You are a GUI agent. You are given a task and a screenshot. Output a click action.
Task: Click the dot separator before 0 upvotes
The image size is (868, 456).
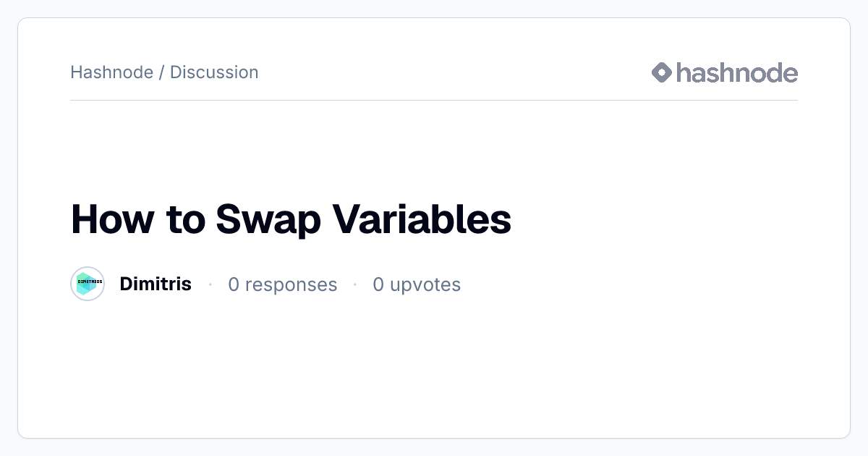tap(355, 284)
